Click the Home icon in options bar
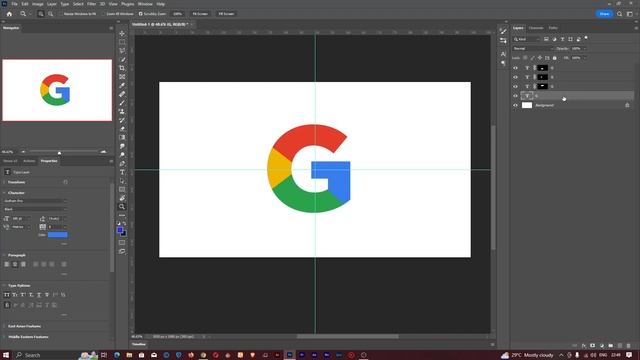The height and width of the screenshot is (360, 640). click(x=9, y=14)
